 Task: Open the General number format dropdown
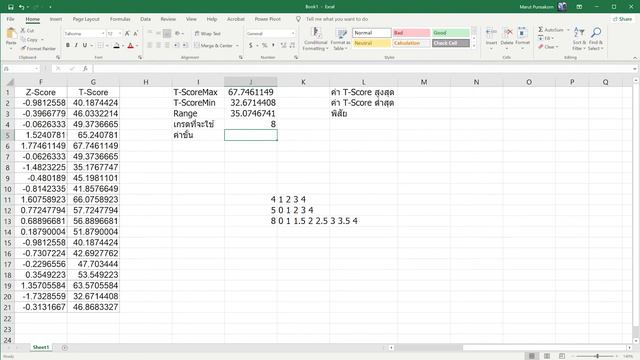click(293, 33)
